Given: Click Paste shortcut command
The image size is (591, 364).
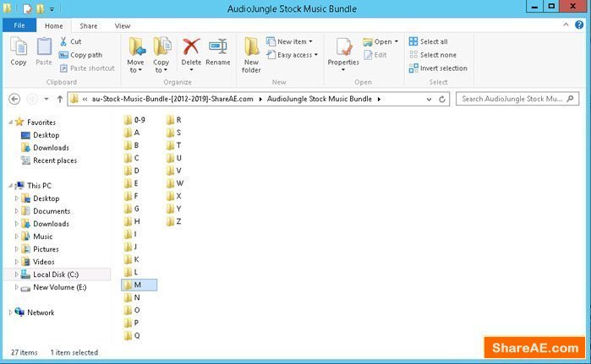Looking at the screenshot, I should click(x=87, y=68).
